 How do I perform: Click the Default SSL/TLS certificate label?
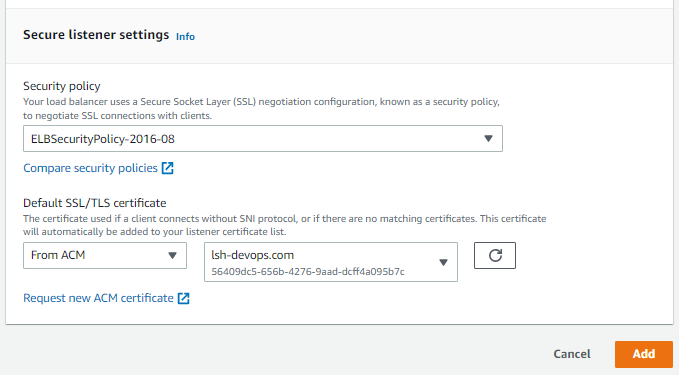[95, 203]
